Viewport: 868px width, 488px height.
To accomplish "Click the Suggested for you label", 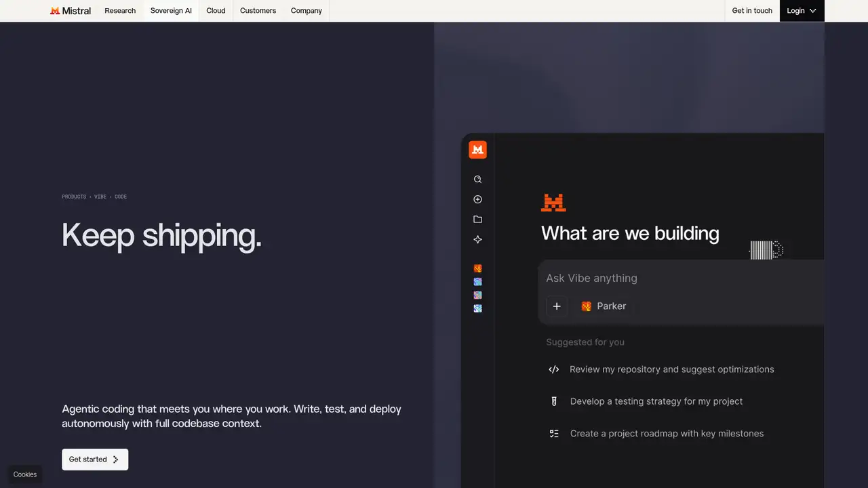I will coord(585,342).
